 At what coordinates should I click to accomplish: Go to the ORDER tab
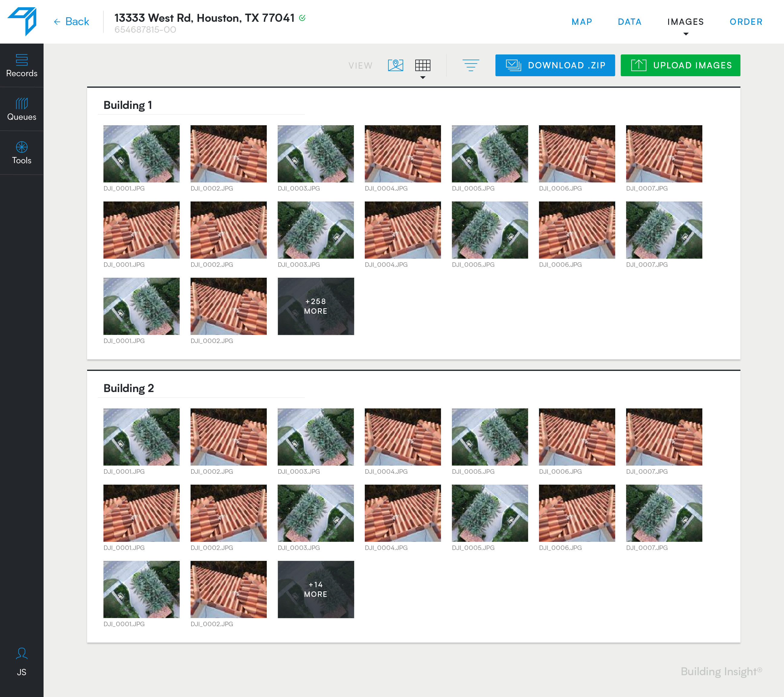tap(746, 22)
